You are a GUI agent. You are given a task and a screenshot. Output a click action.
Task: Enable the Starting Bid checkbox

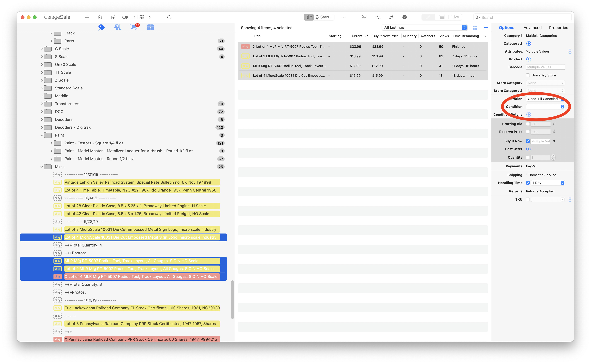coord(528,124)
